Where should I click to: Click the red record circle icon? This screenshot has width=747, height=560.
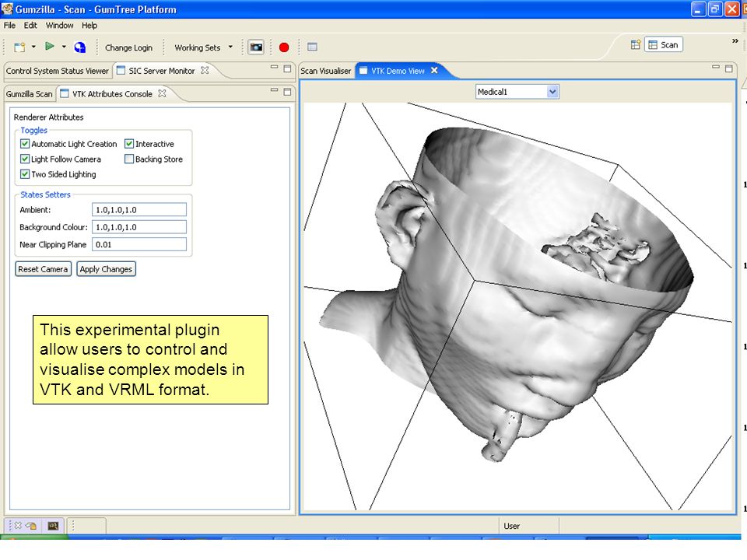[284, 47]
